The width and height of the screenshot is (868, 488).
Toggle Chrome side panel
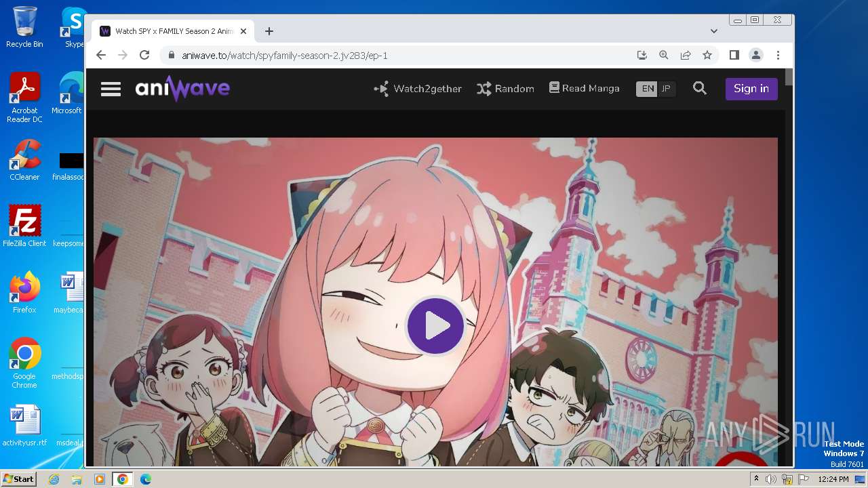[x=734, y=55]
